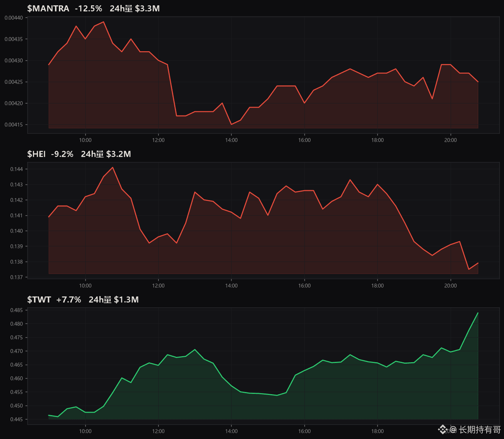Click the $MANTRA ticker title
The width and height of the screenshot is (504, 439).
pyautogui.click(x=48, y=9)
